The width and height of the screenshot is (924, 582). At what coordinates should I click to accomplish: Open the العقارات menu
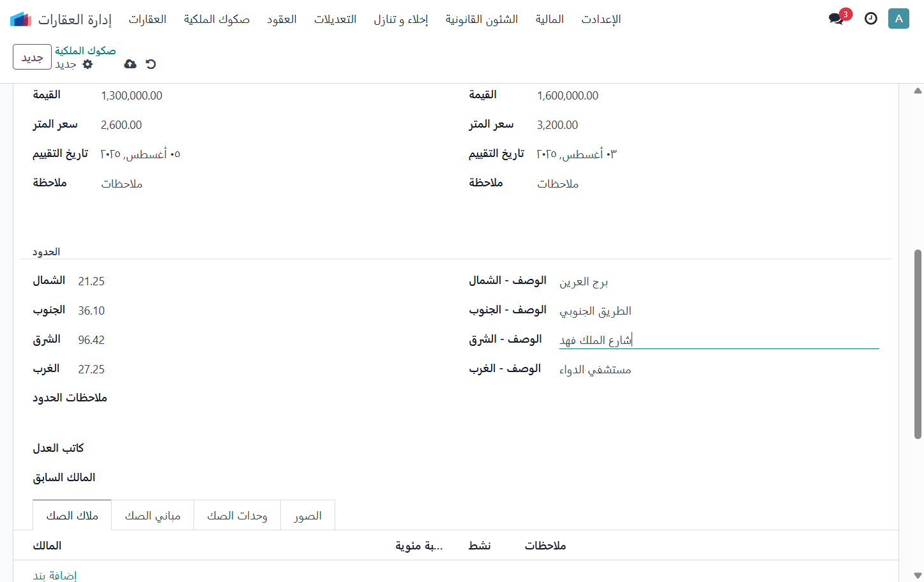[148, 19]
